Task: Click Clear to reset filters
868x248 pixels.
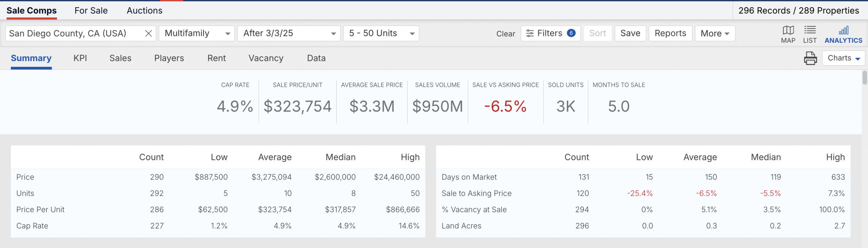Action: (506, 34)
